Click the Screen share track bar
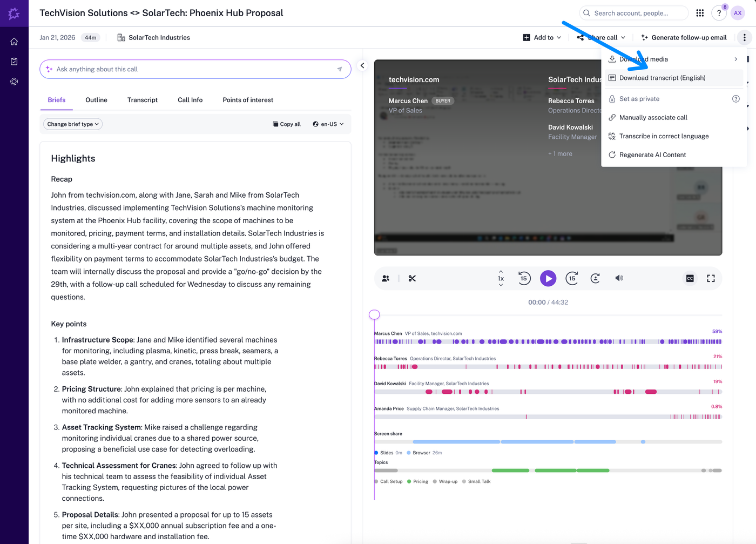The image size is (756, 544). [548, 442]
